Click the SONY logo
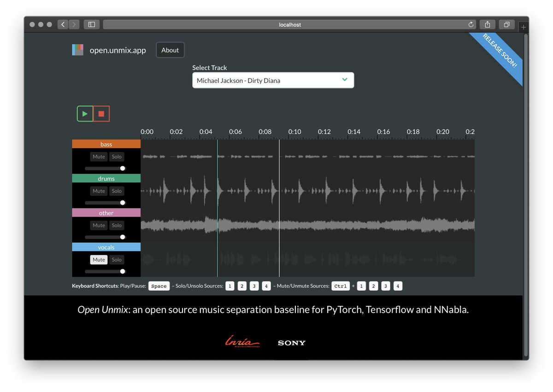The width and height of the screenshot is (553, 392). click(292, 343)
